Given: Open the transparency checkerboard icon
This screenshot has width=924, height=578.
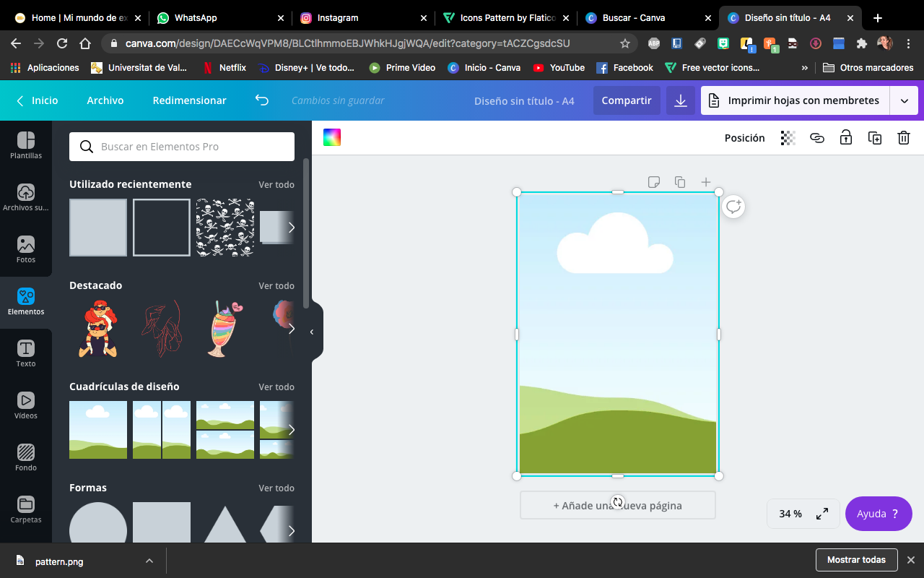Looking at the screenshot, I should pos(788,138).
